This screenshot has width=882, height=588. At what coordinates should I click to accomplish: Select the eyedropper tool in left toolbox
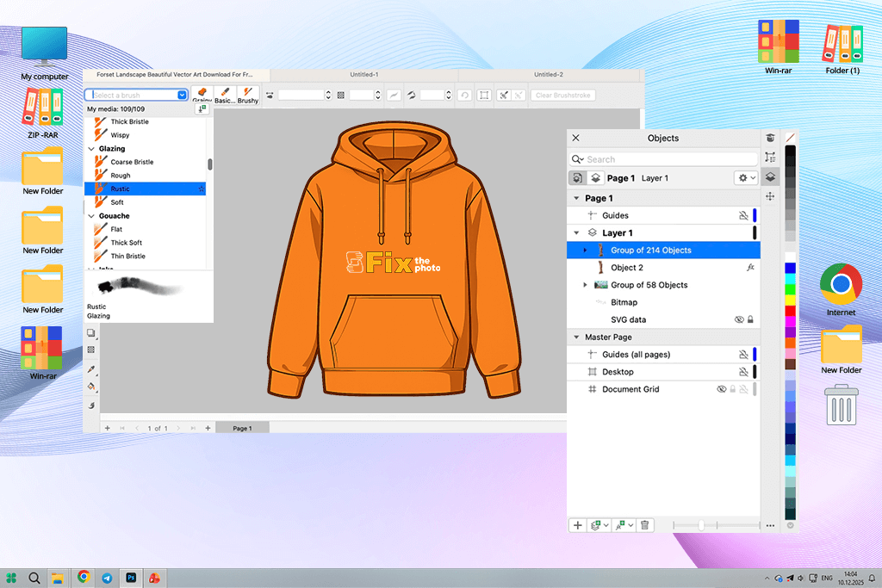coord(91,369)
